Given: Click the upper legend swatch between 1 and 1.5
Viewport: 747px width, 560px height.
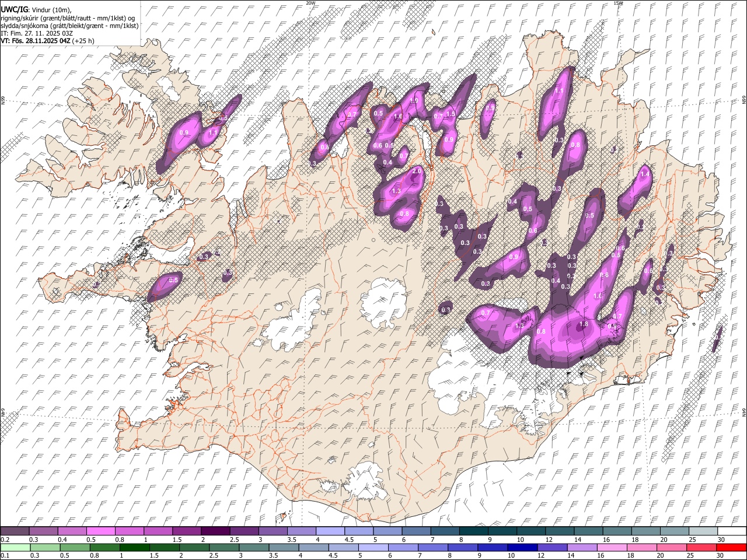Looking at the screenshot, I should tap(158, 531).
